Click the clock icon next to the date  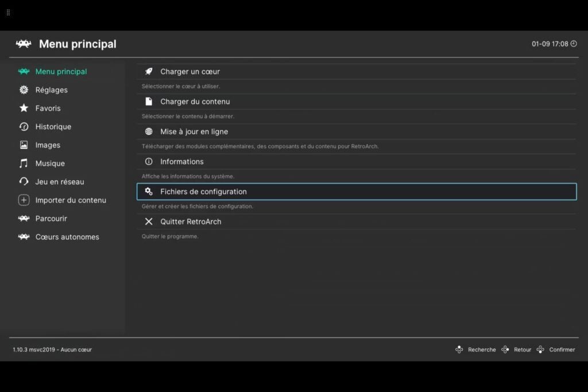(x=574, y=44)
